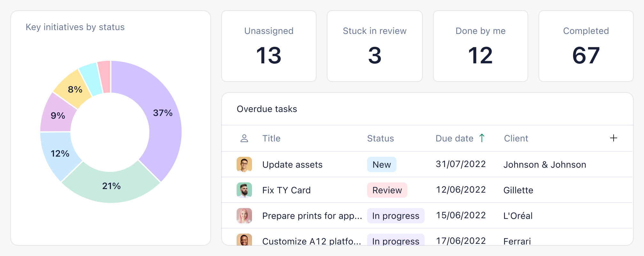Open In progress status for Customize A12
Viewport: 644px width, 256px height.
click(x=396, y=240)
